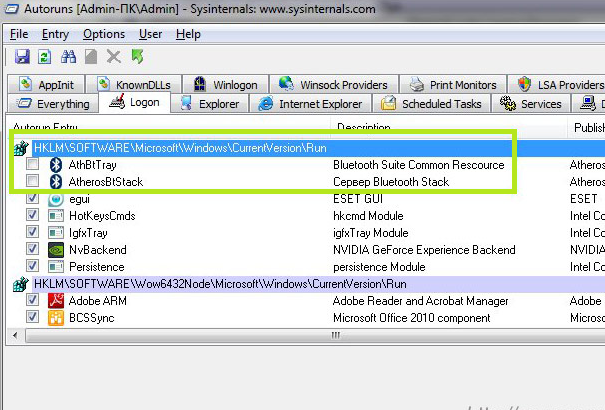The width and height of the screenshot is (605, 410).
Task: Uncheck the egui entry
Action: [32, 198]
